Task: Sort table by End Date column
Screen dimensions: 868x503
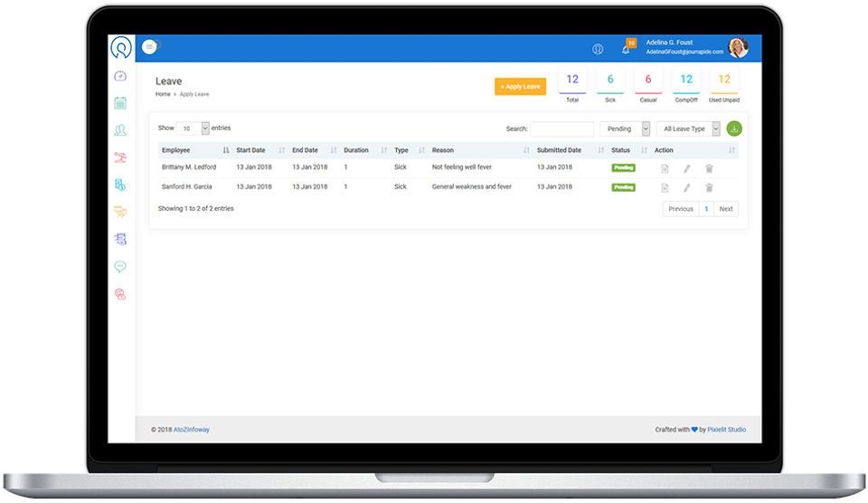Action: (x=314, y=150)
